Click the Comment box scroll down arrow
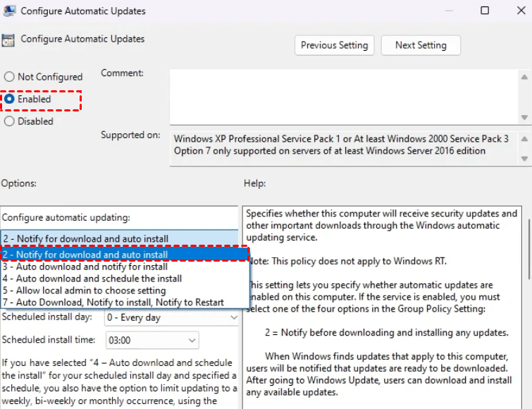This screenshot has width=532, height=409. [x=524, y=117]
